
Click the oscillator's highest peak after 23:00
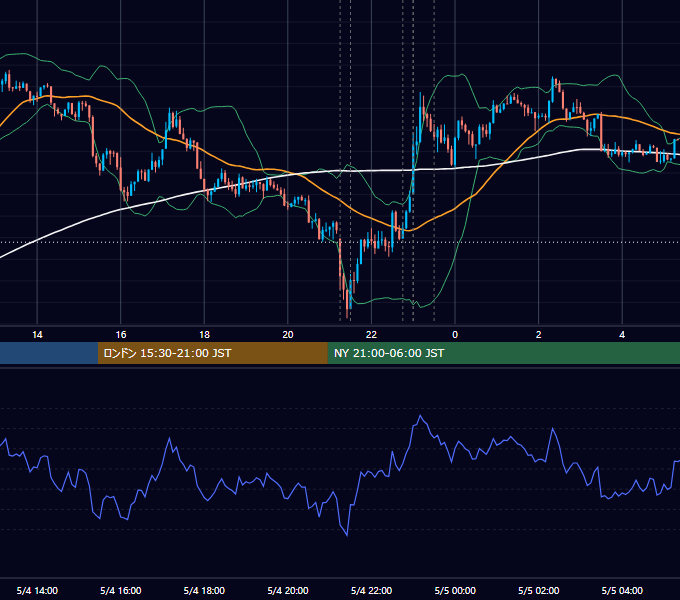click(x=420, y=416)
